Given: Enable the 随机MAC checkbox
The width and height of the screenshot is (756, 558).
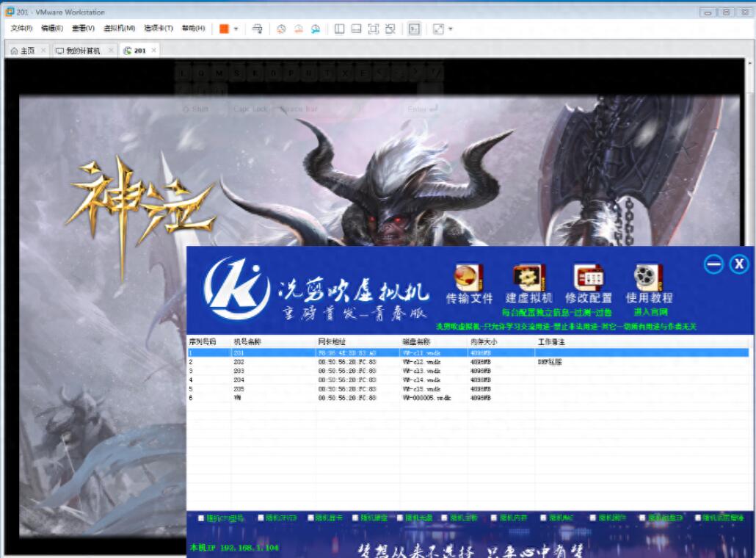Looking at the screenshot, I should (543, 518).
